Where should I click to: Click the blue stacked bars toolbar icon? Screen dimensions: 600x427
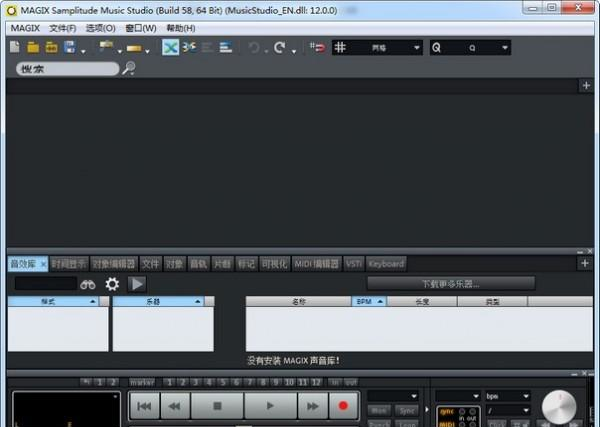[x=226, y=47]
